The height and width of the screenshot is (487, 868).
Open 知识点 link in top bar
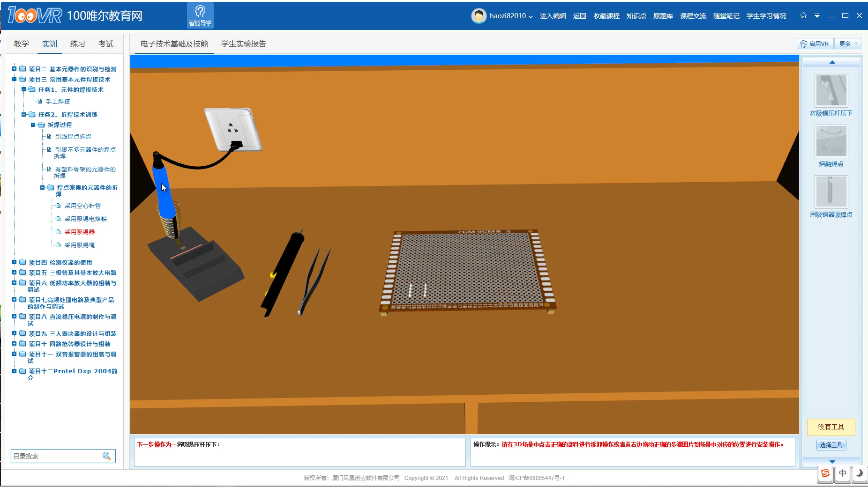[x=636, y=16]
